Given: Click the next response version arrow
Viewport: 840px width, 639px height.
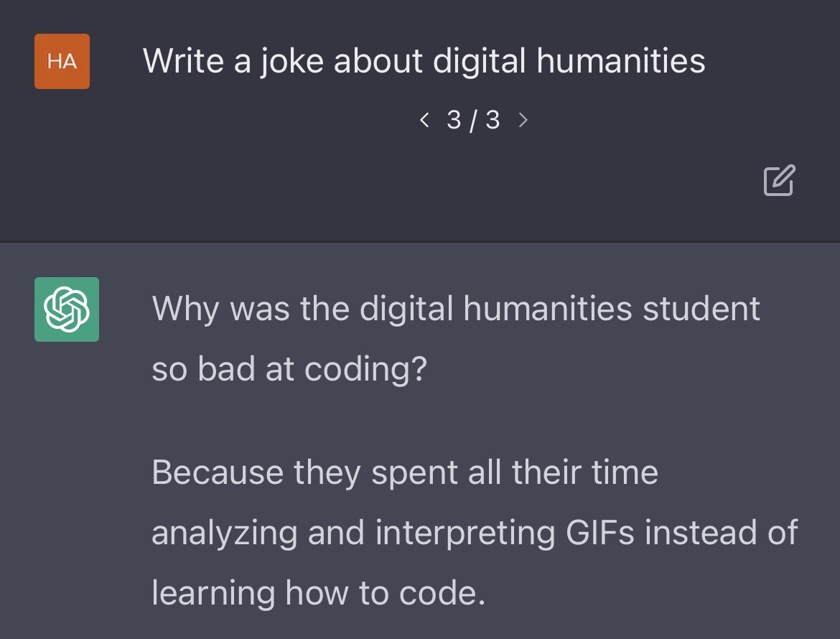Looking at the screenshot, I should [x=523, y=120].
